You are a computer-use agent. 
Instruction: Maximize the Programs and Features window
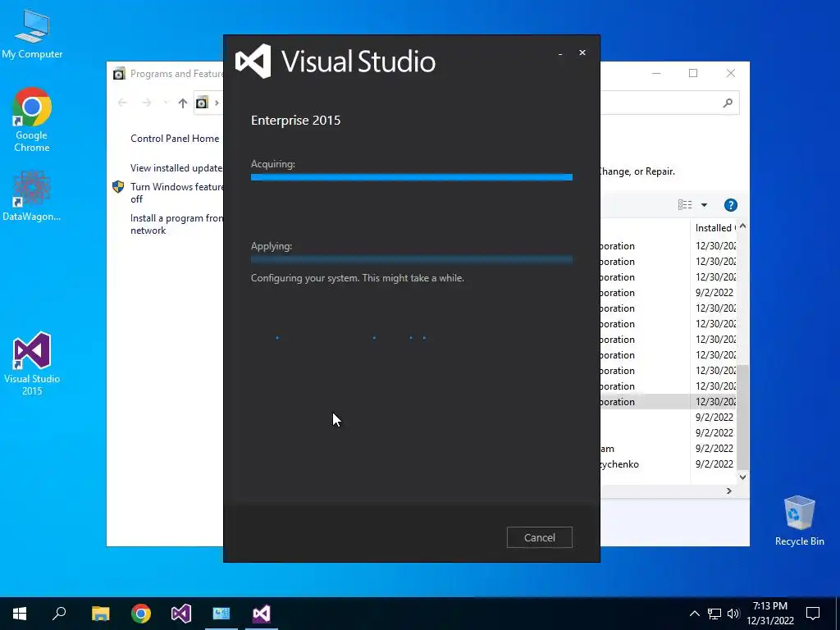coord(693,73)
